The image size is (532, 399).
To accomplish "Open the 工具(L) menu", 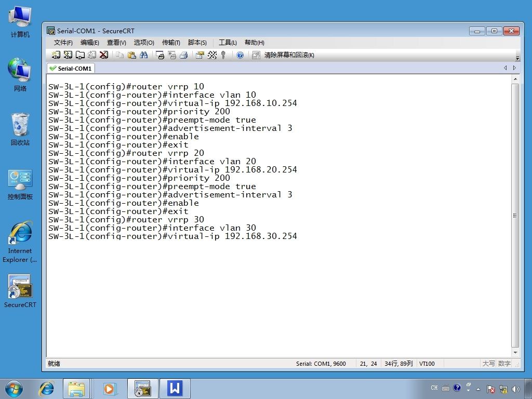I will [x=228, y=43].
